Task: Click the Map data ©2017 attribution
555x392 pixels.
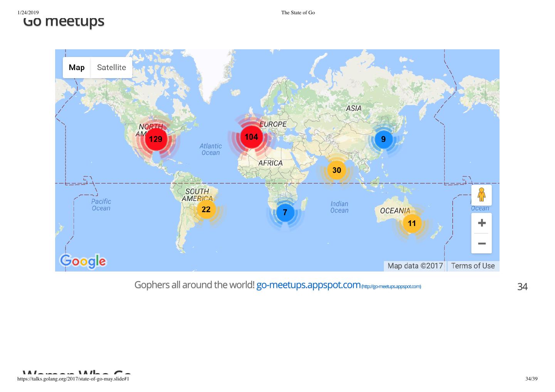Action: [415, 266]
